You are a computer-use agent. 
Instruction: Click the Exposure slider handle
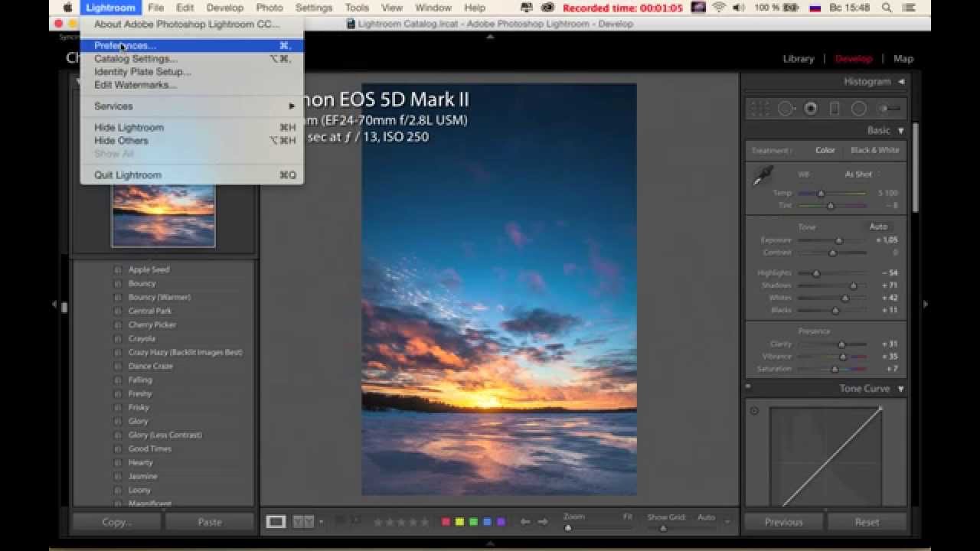(x=838, y=240)
